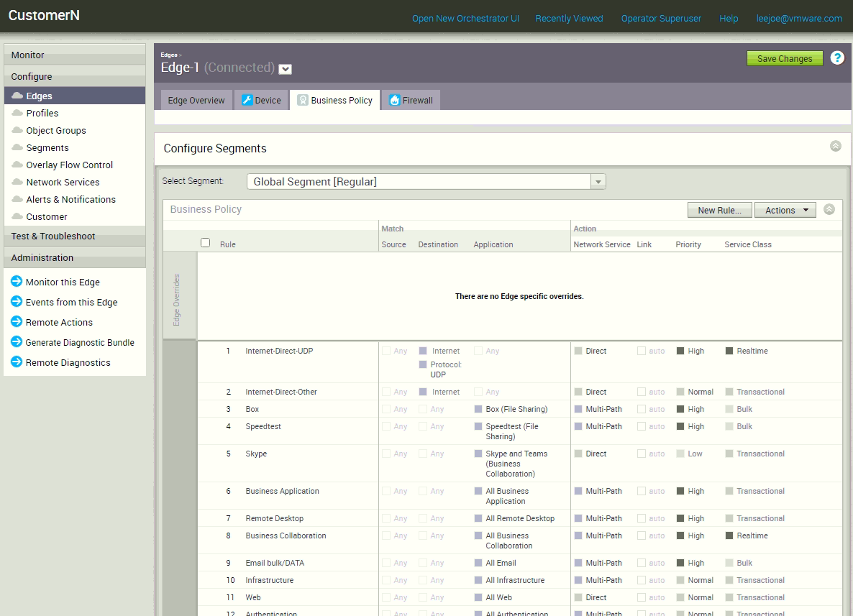Expand the Administration section in sidebar
Image resolution: width=853 pixels, height=616 pixels.
coord(75,258)
